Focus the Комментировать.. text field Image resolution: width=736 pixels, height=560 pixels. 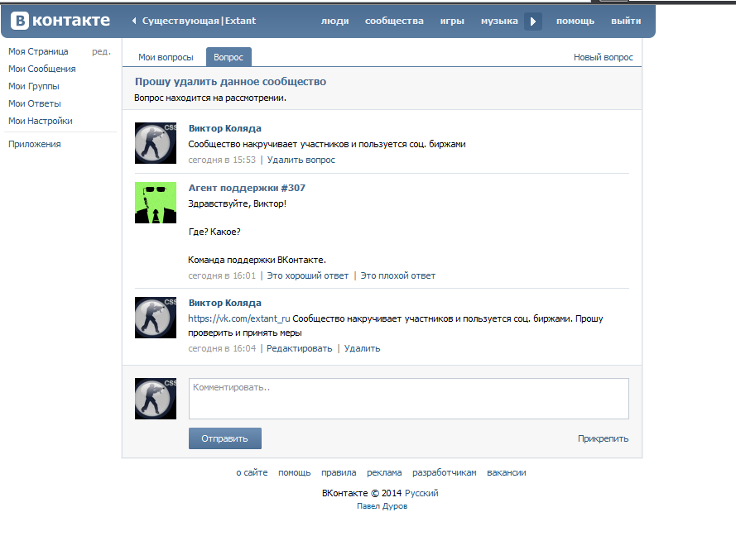tap(408, 399)
